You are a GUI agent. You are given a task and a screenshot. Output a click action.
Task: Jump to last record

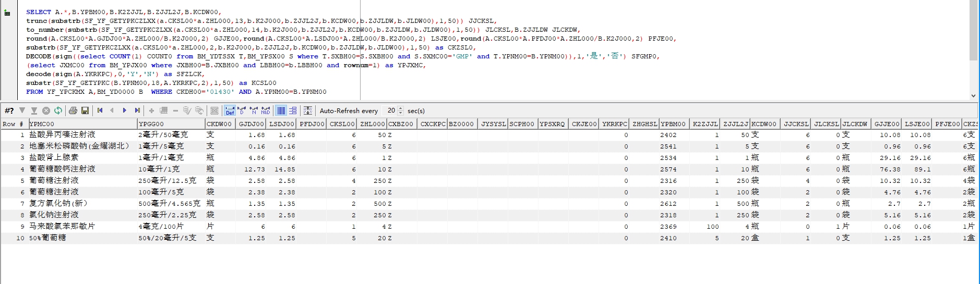(x=137, y=110)
